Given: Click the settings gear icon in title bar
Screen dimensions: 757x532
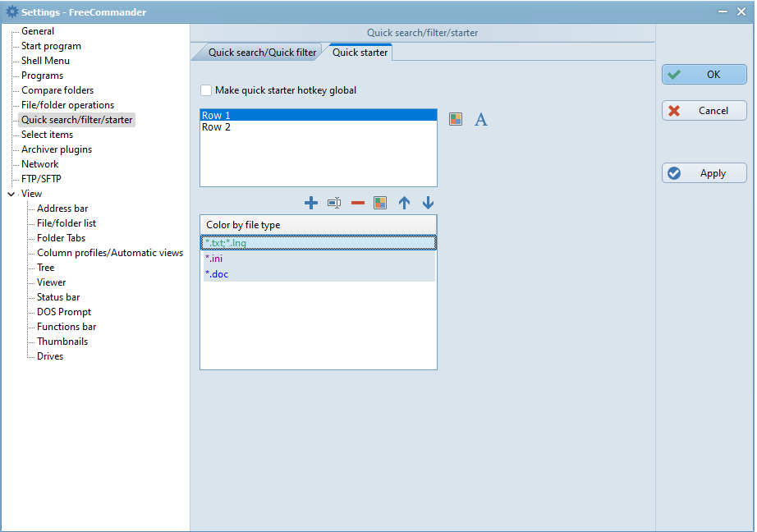Looking at the screenshot, I should [12, 11].
